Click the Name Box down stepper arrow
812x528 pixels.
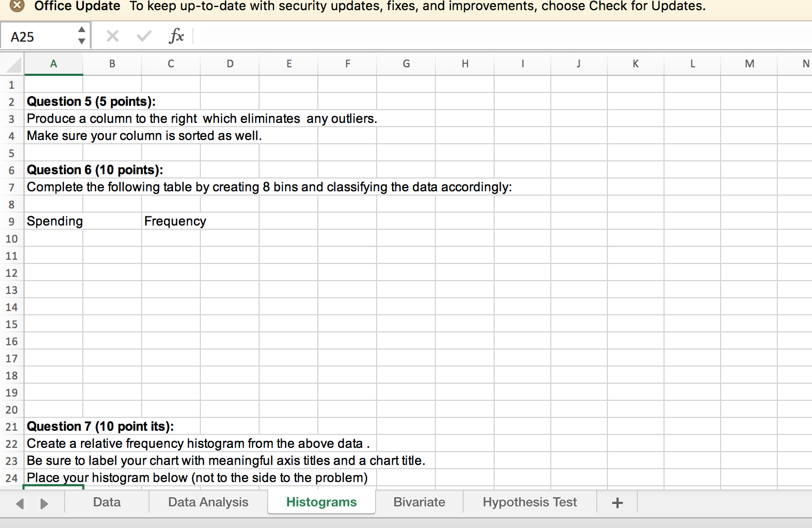(82, 41)
